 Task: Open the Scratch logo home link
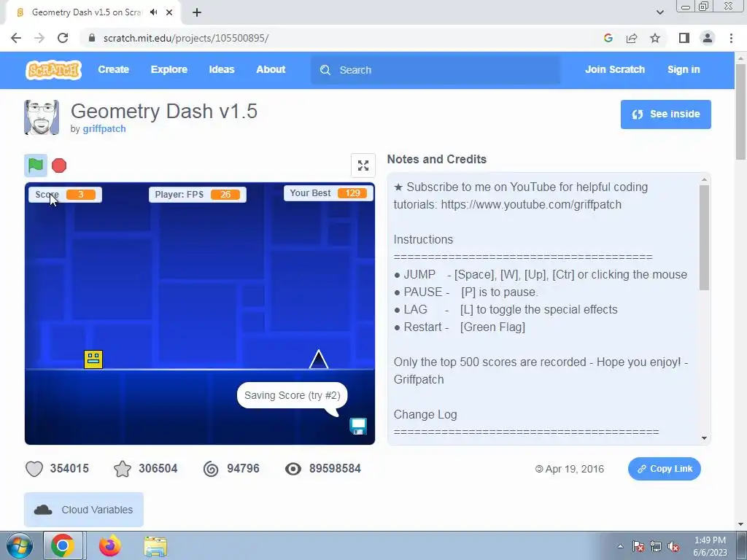click(53, 70)
